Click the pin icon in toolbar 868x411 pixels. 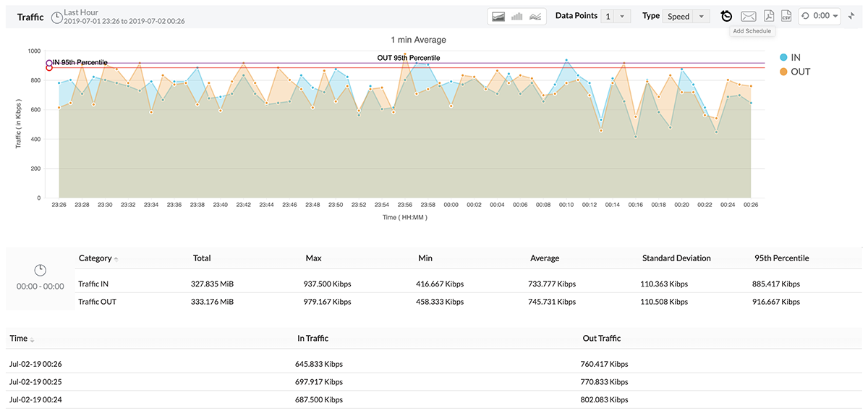tap(851, 16)
